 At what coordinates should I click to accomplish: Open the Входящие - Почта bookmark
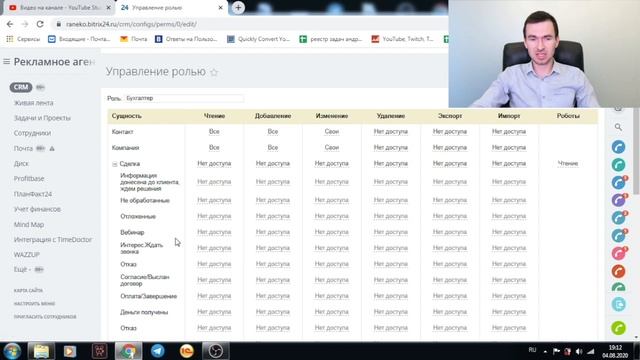point(80,39)
